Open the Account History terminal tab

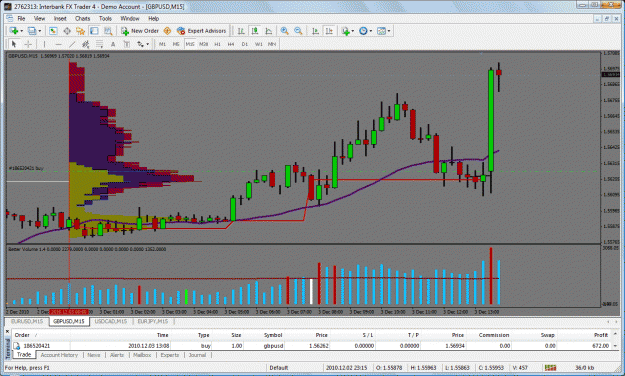pyautogui.click(x=59, y=355)
